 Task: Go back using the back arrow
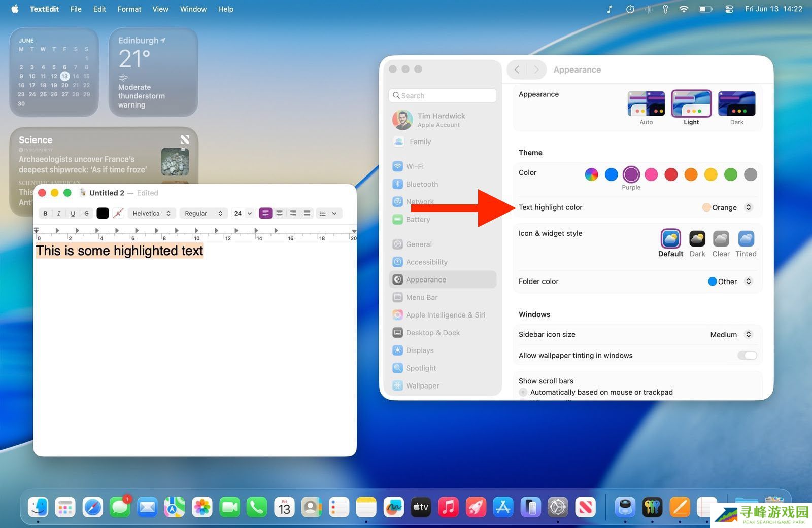coord(517,69)
